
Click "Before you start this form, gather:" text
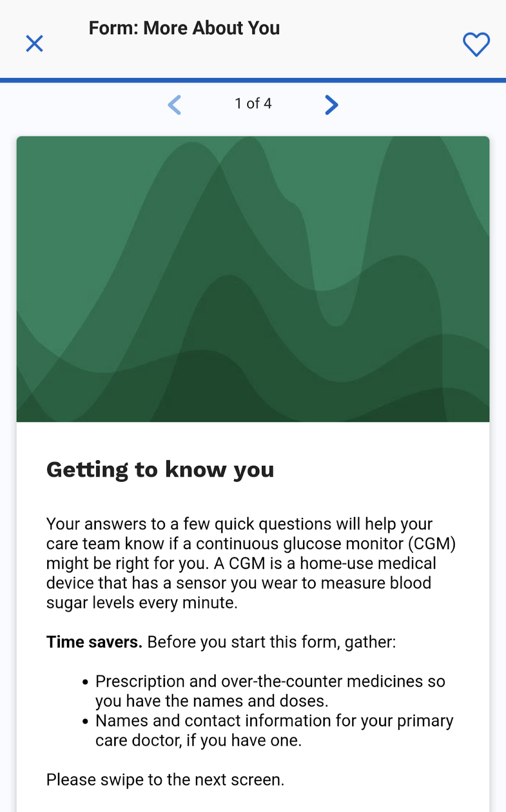(272, 642)
